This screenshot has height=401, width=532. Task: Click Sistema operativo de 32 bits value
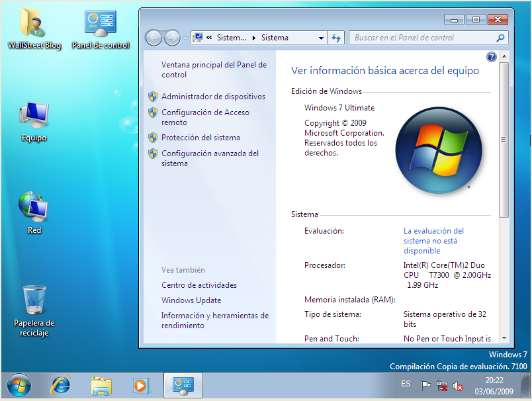click(x=445, y=319)
